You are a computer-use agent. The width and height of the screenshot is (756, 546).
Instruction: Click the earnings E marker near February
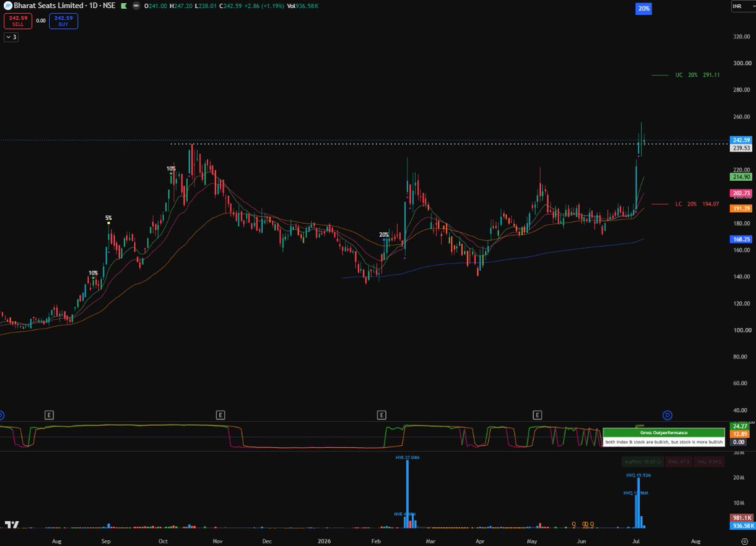coord(381,415)
